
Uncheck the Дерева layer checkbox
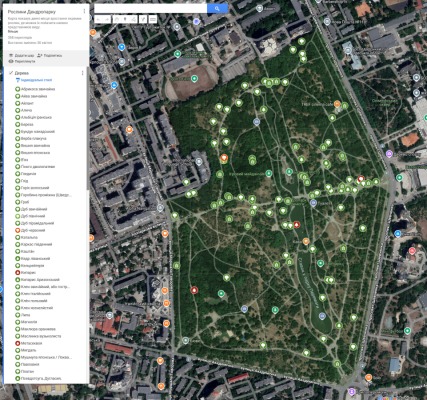(11, 73)
